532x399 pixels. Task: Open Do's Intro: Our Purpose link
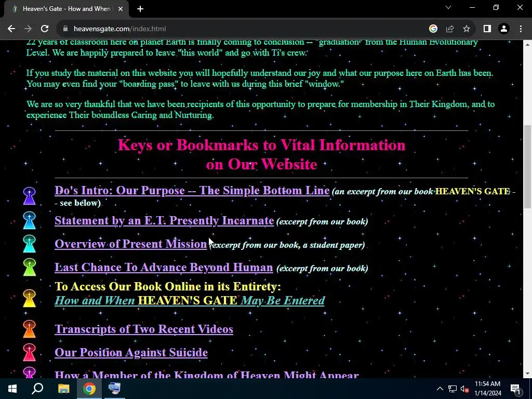(x=192, y=190)
